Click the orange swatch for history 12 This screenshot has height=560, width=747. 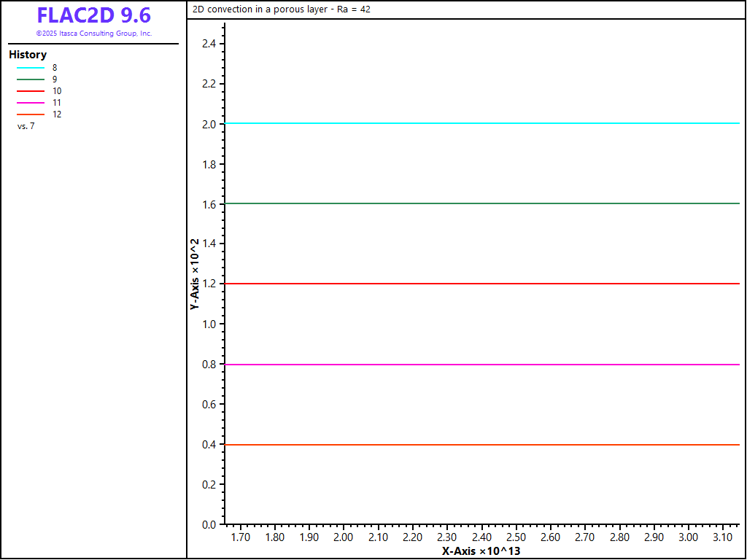pyautogui.click(x=31, y=114)
